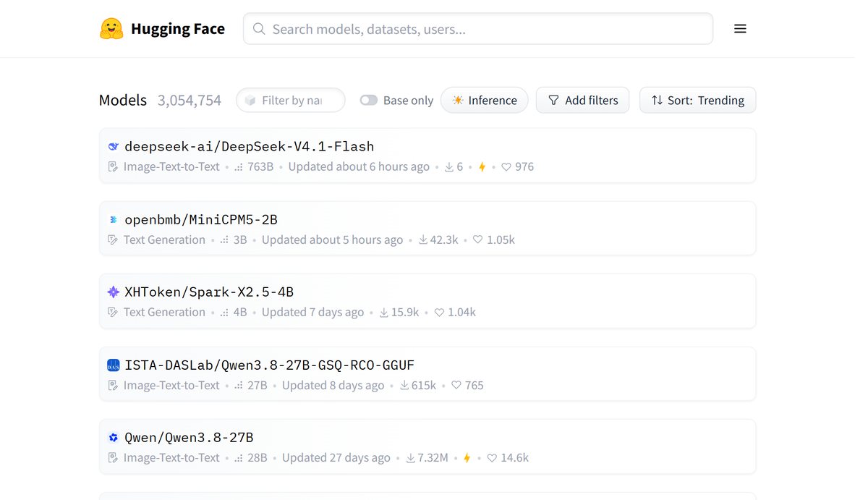Click the XHToken organization avatar
Viewport: 868px width, 500px height.
pyautogui.click(x=113, y=292)
